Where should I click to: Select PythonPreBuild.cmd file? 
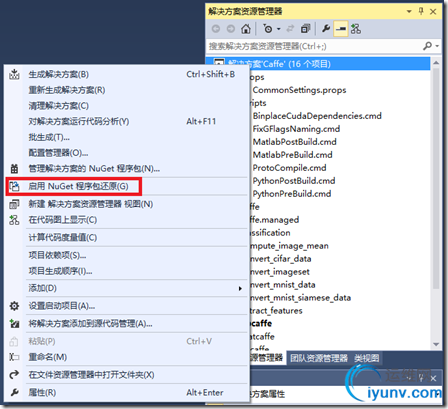[292, 194]
